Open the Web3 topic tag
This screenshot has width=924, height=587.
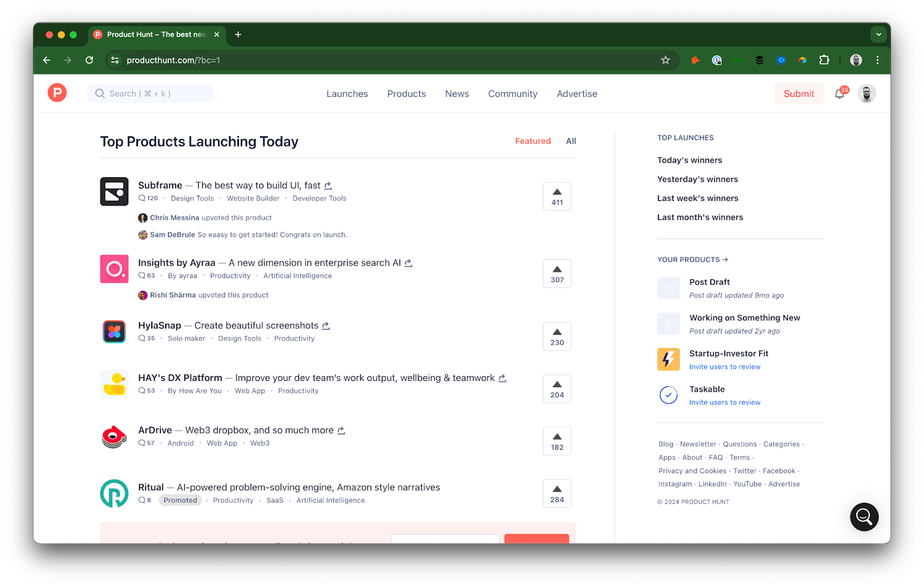pos(260,443)
